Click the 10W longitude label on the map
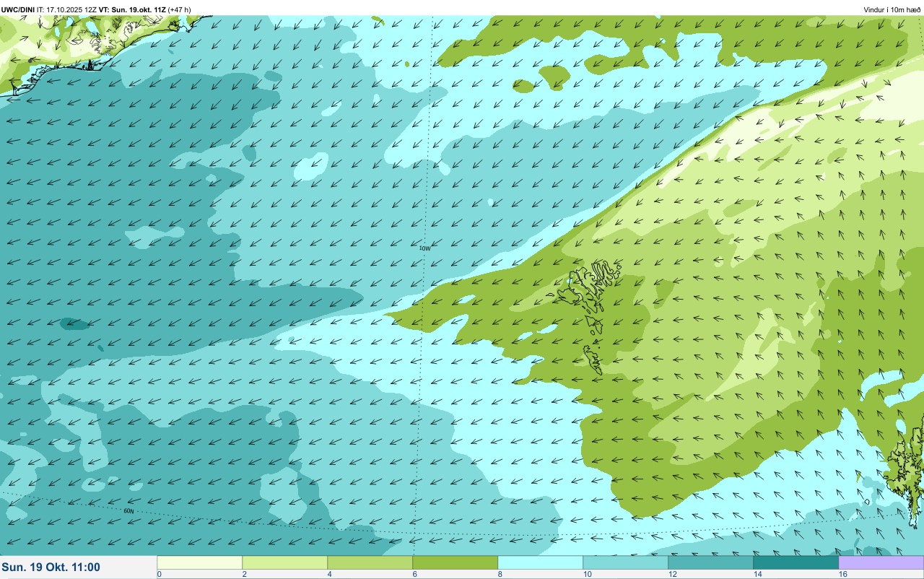Image resolution: width=924 pixels, height=579 pixels. [x=424, y=248]
